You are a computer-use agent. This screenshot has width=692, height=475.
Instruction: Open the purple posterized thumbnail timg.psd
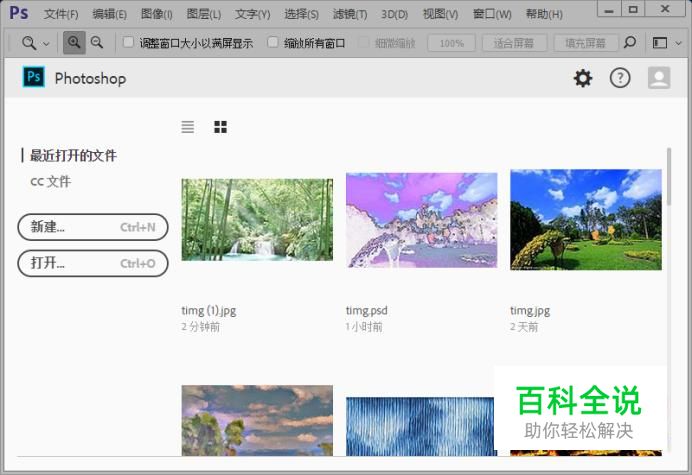[x=421, y=220]
